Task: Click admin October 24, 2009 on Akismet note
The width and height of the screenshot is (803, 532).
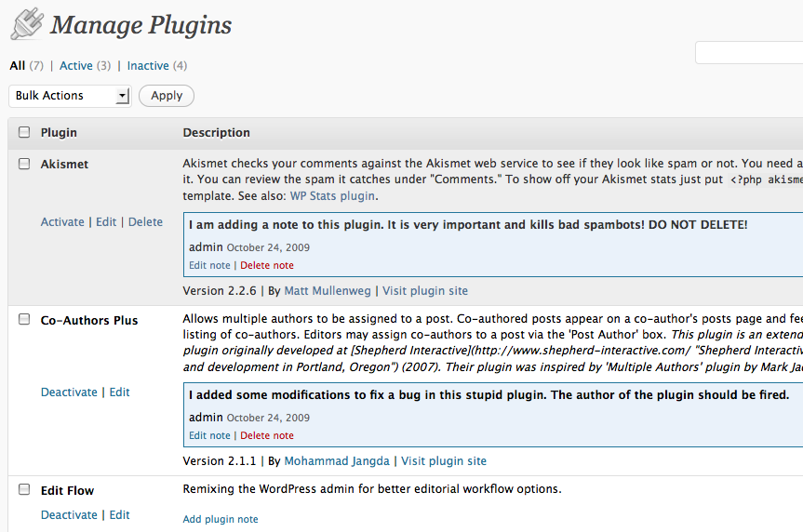Action: tap(248, 247)
